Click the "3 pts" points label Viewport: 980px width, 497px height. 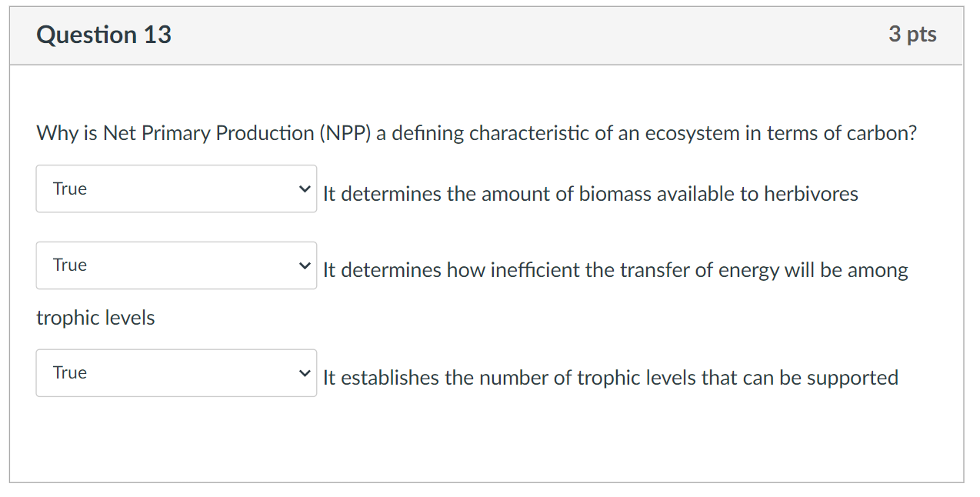click(x=912, y=35)
